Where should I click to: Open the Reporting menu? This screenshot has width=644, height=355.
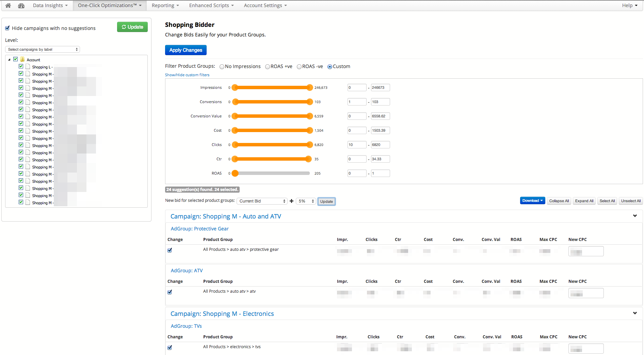pos(165,5)
